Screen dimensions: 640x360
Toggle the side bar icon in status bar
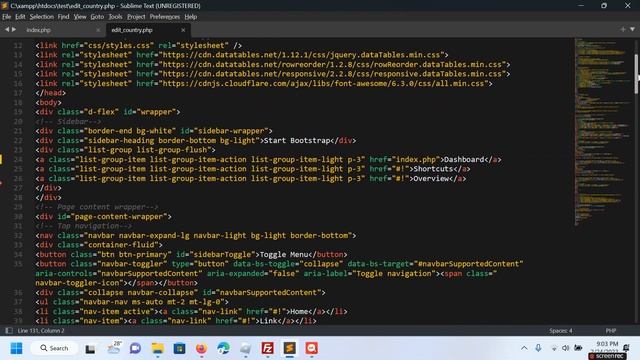point(9,331)
